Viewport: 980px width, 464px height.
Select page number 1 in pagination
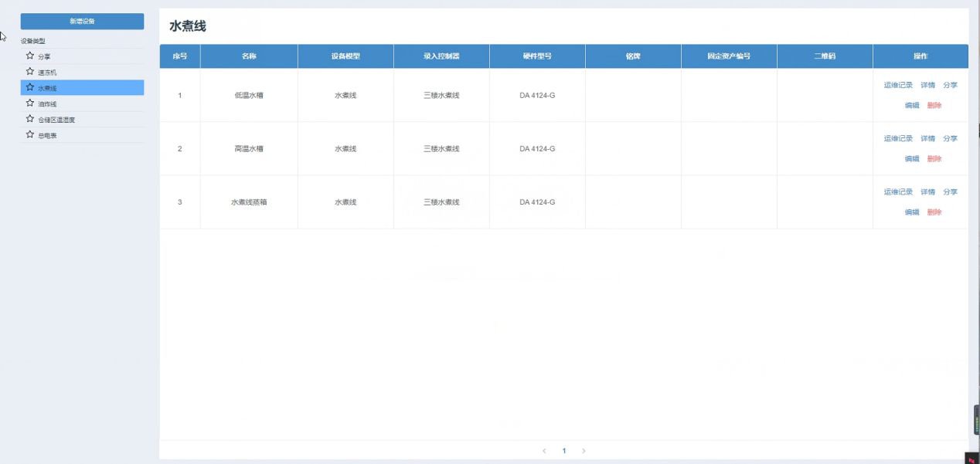(564, 451)
